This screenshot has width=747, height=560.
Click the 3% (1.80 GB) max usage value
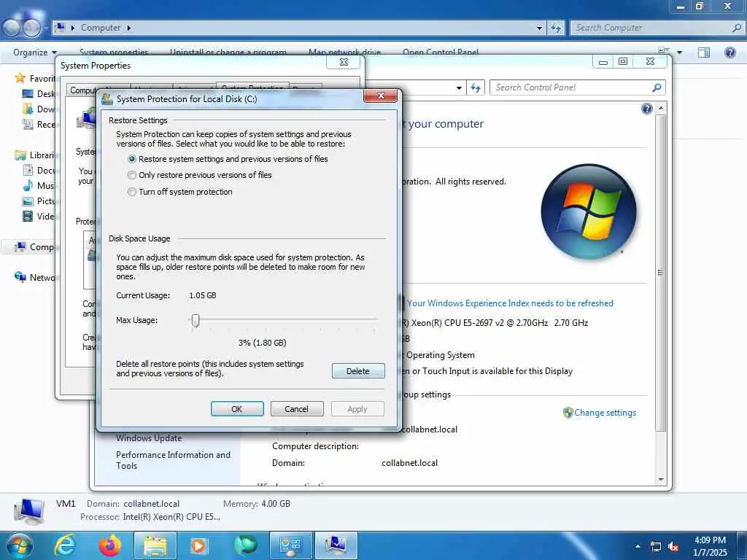(262, 343)
